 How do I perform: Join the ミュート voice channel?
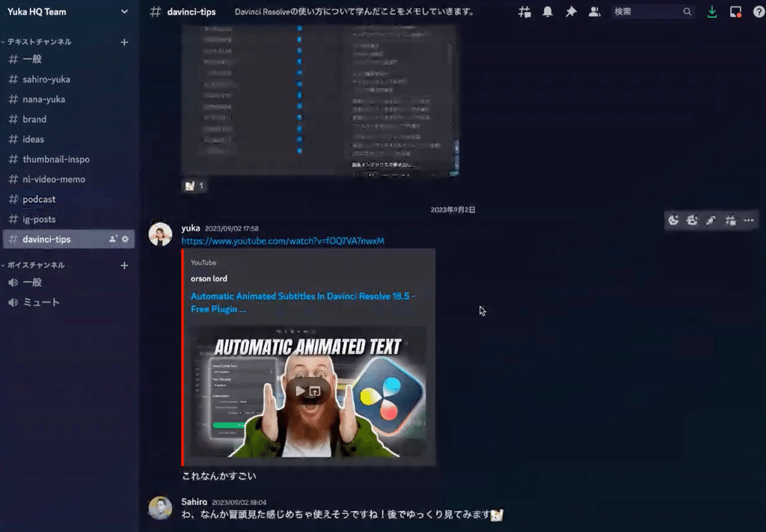click(68, 302)
